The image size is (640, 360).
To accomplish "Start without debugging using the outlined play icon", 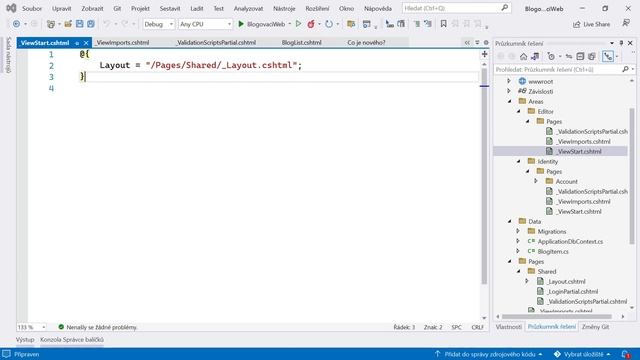I will click(298, 24).
